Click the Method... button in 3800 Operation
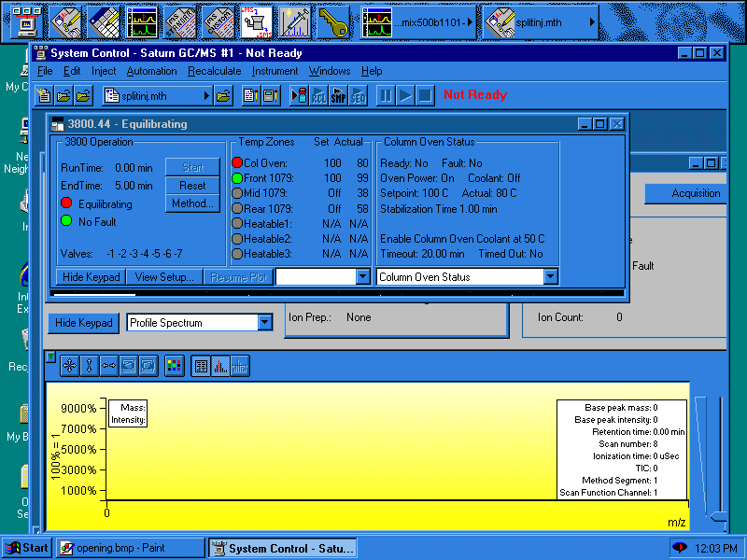 pyautogui.click(x=192, y=203)
